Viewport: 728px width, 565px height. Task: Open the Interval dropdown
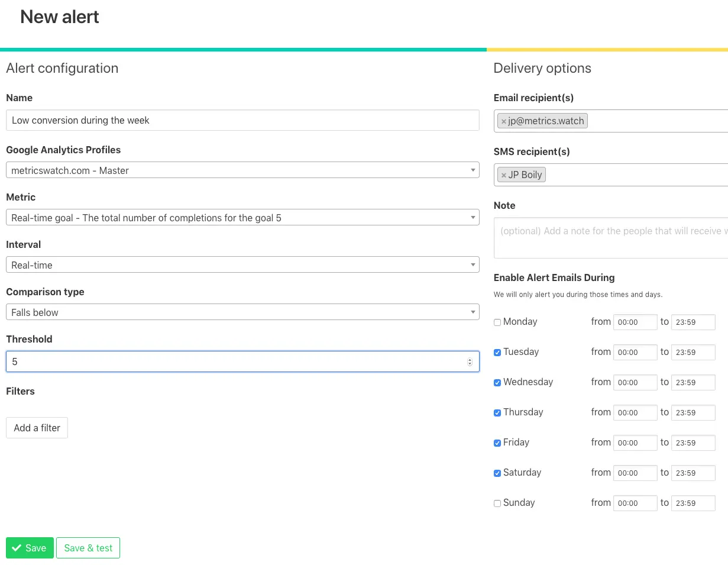pyautogui.click(x=242, y=265)
